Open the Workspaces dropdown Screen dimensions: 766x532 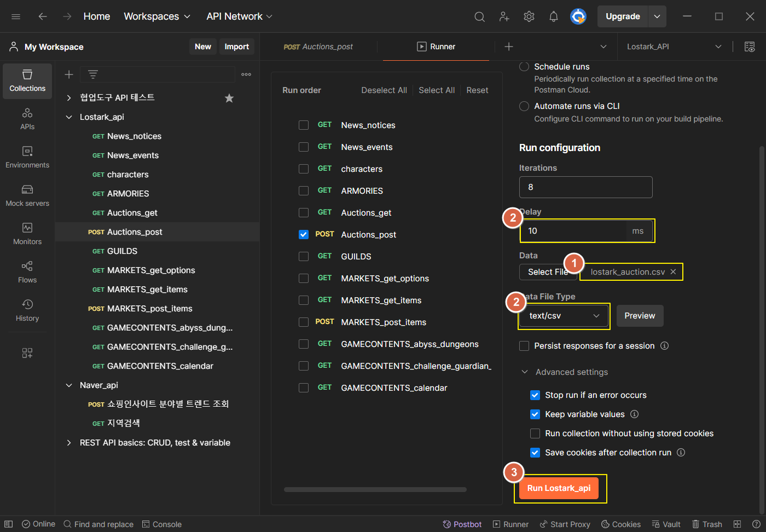(157, 16)
